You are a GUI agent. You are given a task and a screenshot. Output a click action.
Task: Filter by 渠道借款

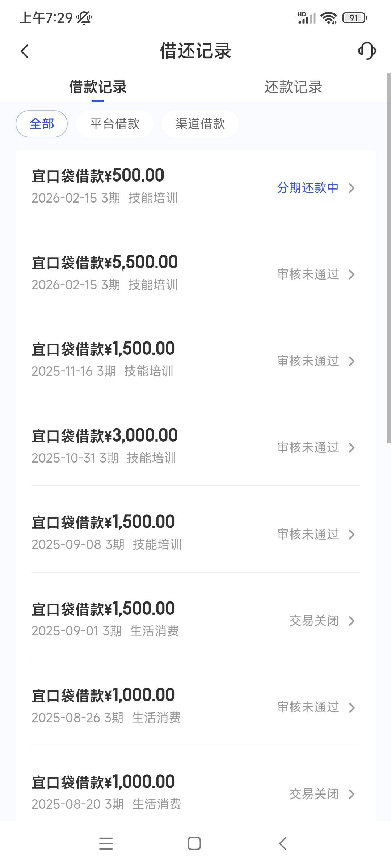[x=200, y=124]
